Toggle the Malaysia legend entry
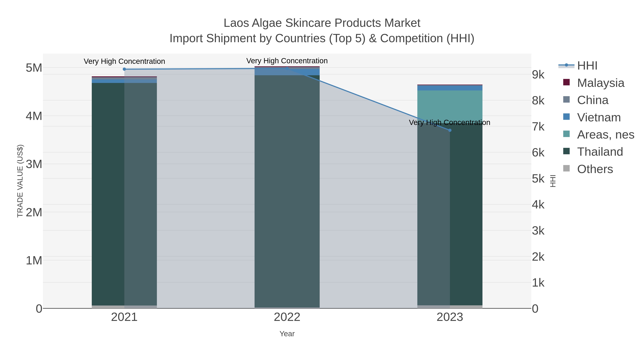The width and height of the screenshot is (644, 362). click(x=594, y=83)
